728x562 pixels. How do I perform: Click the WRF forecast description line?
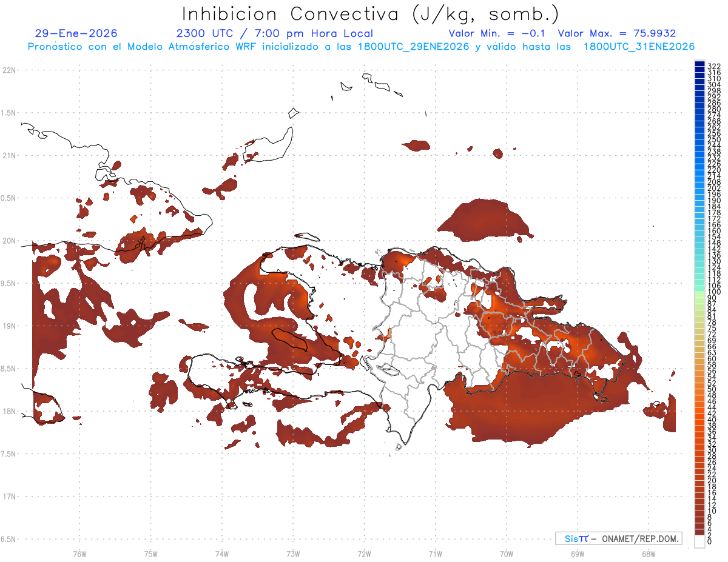point(362,47)
